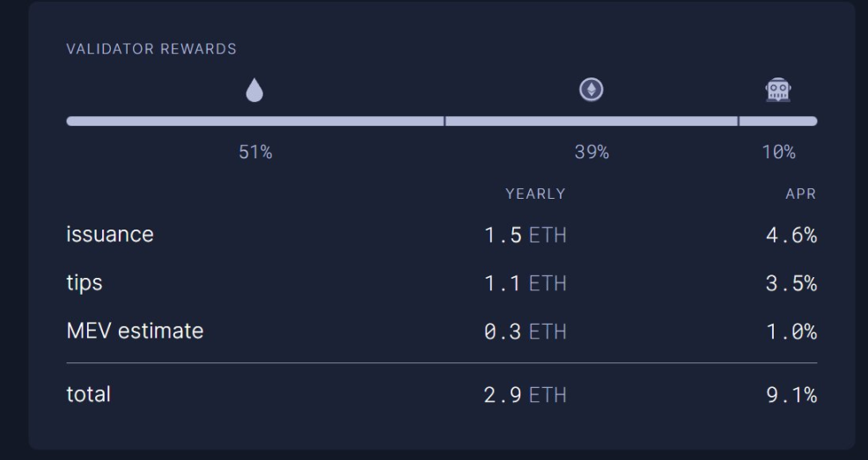
Task: Select the MEV estimate row label
Action: (x=135, y=332)
